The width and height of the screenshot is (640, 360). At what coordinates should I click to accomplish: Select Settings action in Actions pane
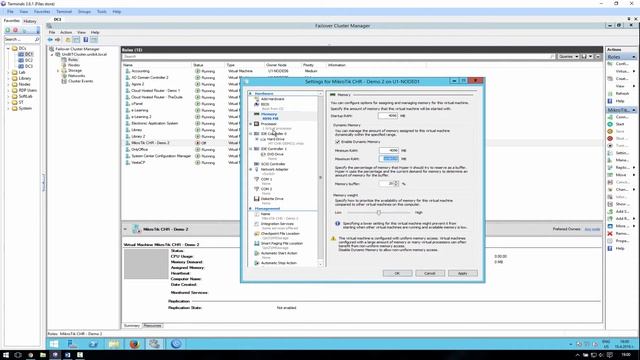[622, 153]
